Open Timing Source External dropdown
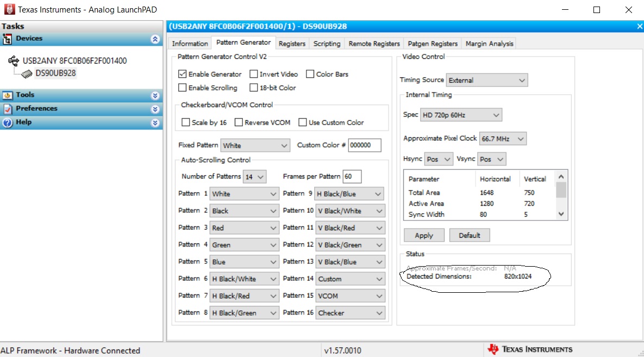This screenshot has width=644, height=357. click(x=487, y=80)
